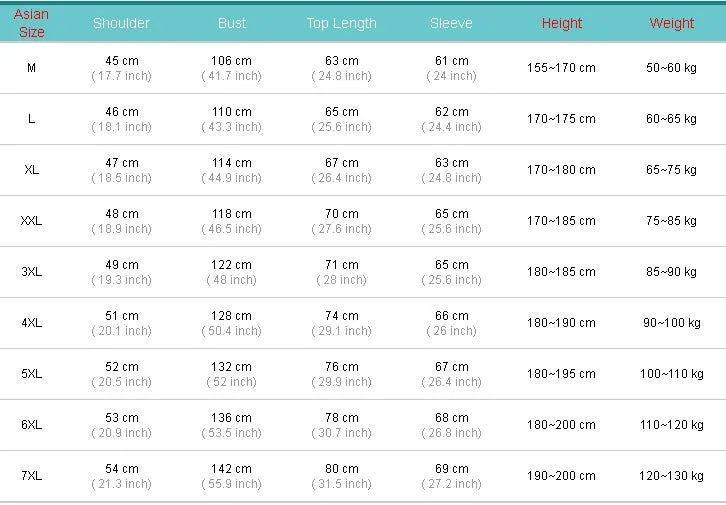Click the 90~100 kg weight cell
Screen dimensions: 726x505
[x=671, y=323]
